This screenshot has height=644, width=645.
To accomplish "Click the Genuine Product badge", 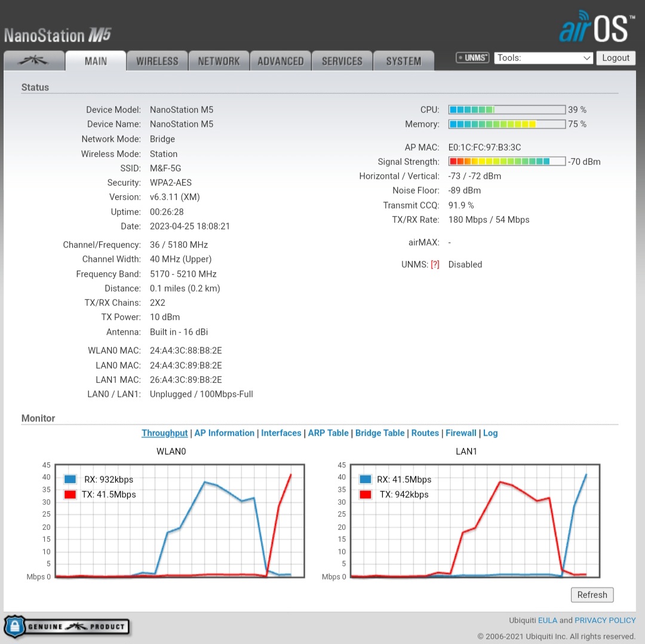I will point(67,626).
